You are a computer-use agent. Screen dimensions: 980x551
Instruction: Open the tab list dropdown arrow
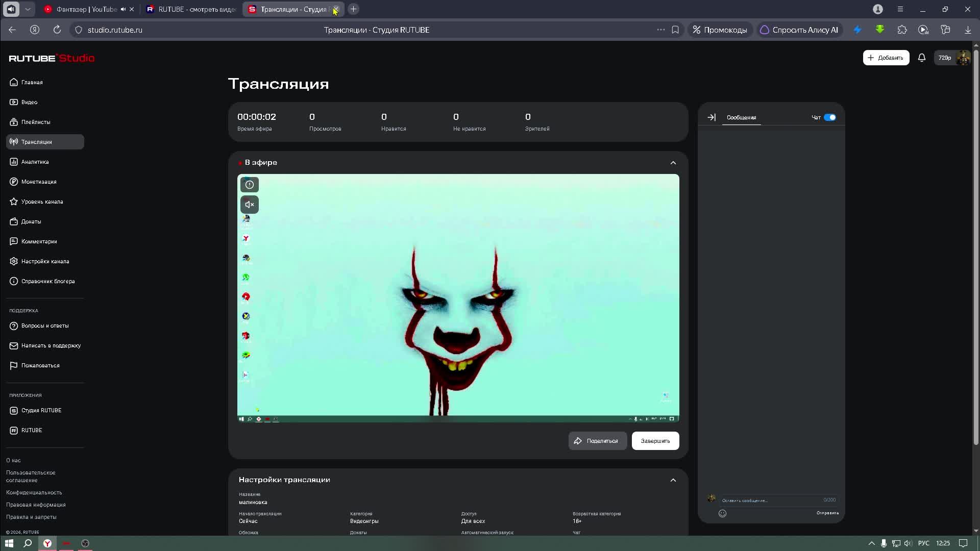[28, 9]
